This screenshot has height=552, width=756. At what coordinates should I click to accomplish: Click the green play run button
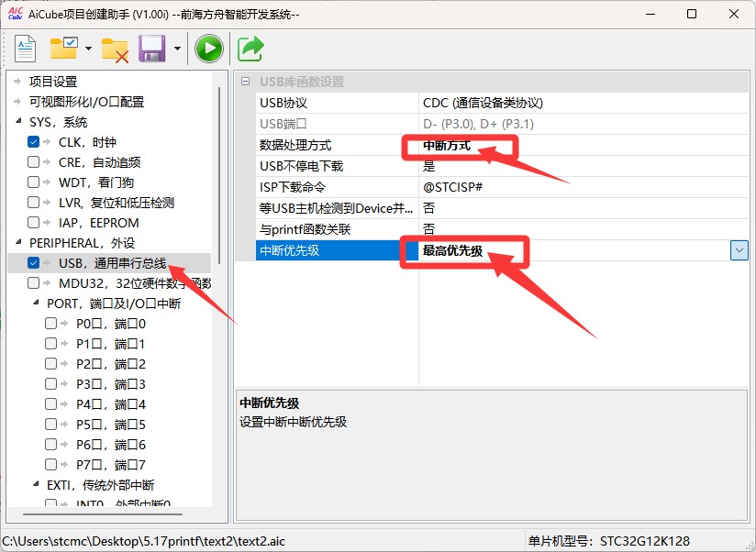[209, 49]
